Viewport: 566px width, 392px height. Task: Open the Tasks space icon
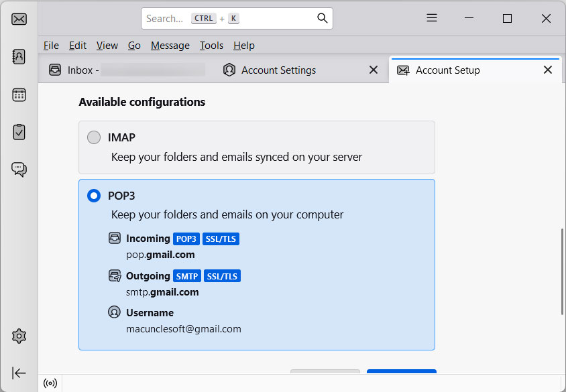(x=19, y=132)
